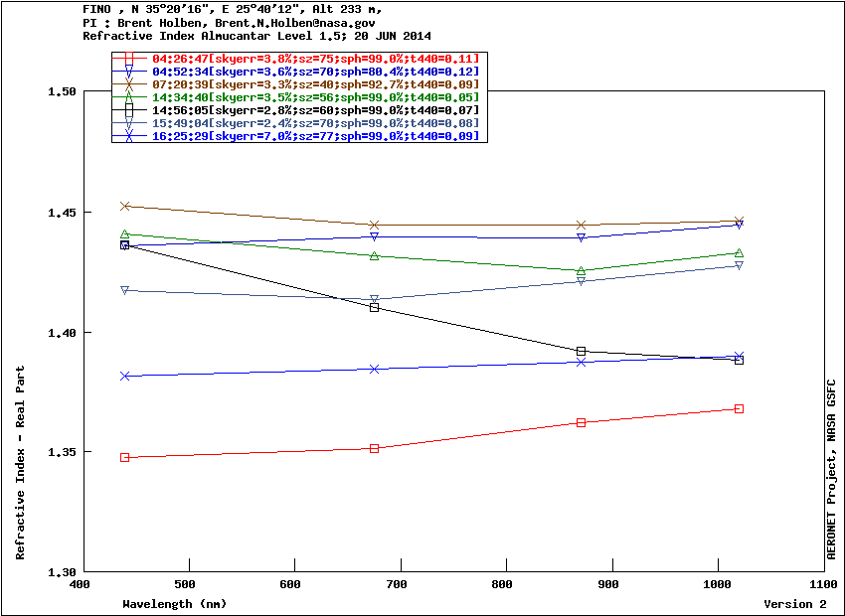Screen dimensions: 845x616
Task: Pick the blue X data point at 440 nm
Action: pos(125,377)
